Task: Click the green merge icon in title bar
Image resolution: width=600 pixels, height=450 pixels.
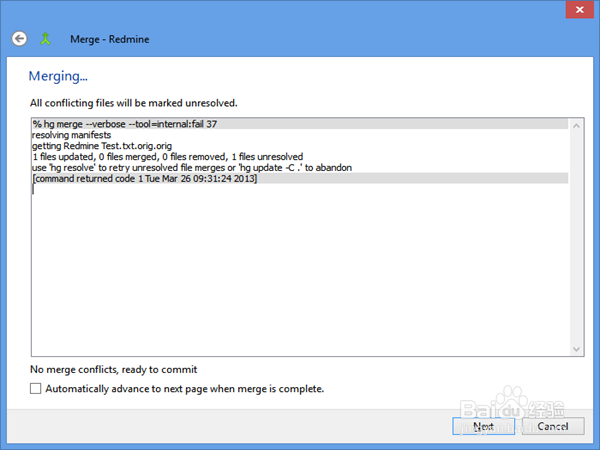Action: pyautogui.click(x=45, y=39)
